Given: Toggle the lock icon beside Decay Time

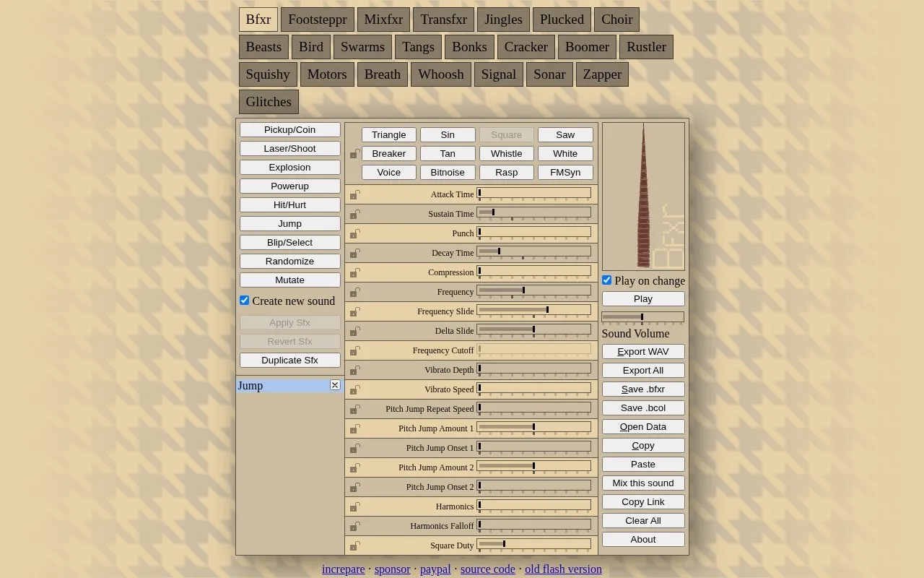Looking at the screenshot, I should click(x=355, y=254).
